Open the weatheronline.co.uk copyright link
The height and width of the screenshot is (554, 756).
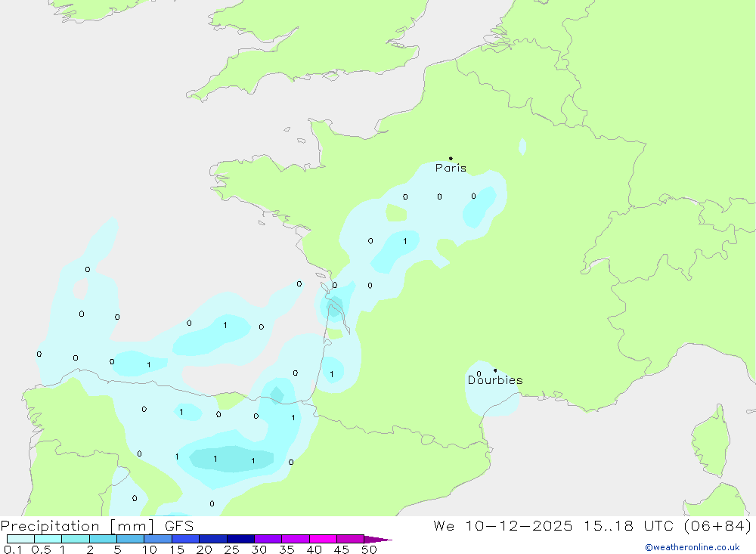(692, 547)
